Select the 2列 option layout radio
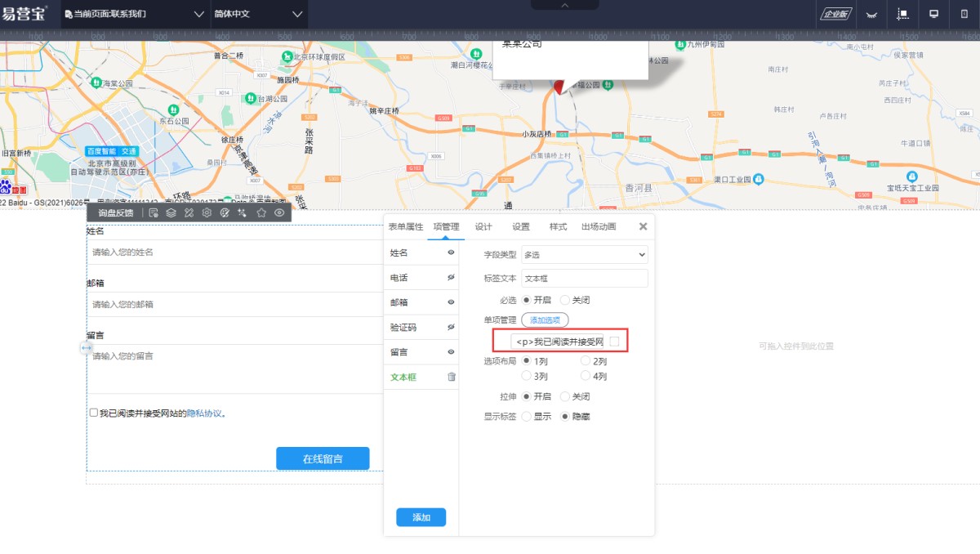The height and width of the screenshot is (554, 980). [586, 361]
